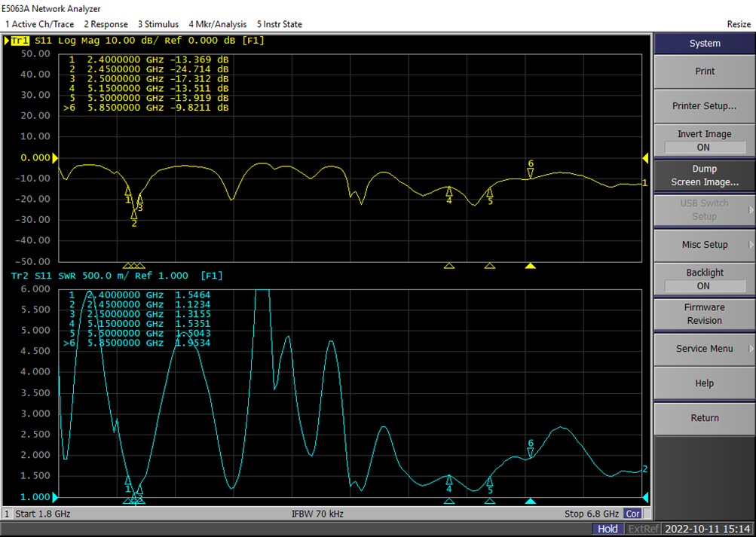Click Tr2 marker 2 readout 1.1234

(x=192, y=304)
